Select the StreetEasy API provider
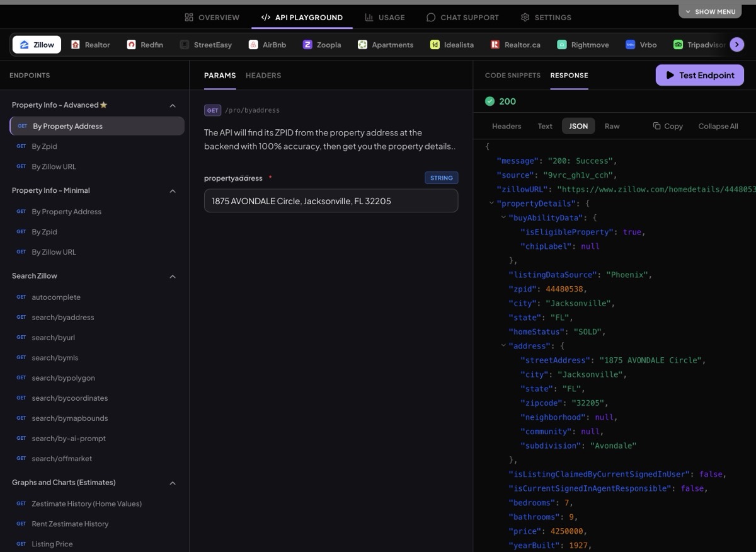 coord(206,45)
